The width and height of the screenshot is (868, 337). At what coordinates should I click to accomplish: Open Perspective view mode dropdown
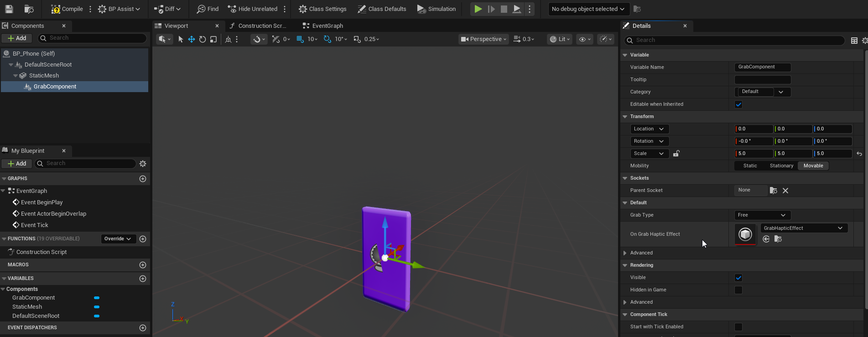click(x=483, y=39)
